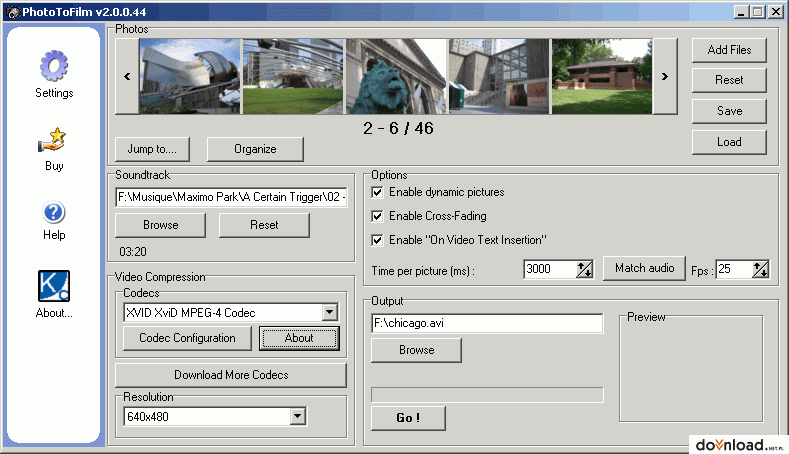This screenshot has width=789, height=454.
Task: Click the PhotoToFilm title bar app icon
Action: (13, 12)
